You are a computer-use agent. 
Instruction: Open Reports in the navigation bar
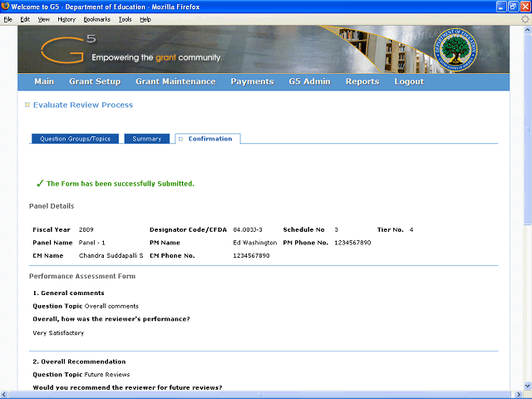[362, 81]
